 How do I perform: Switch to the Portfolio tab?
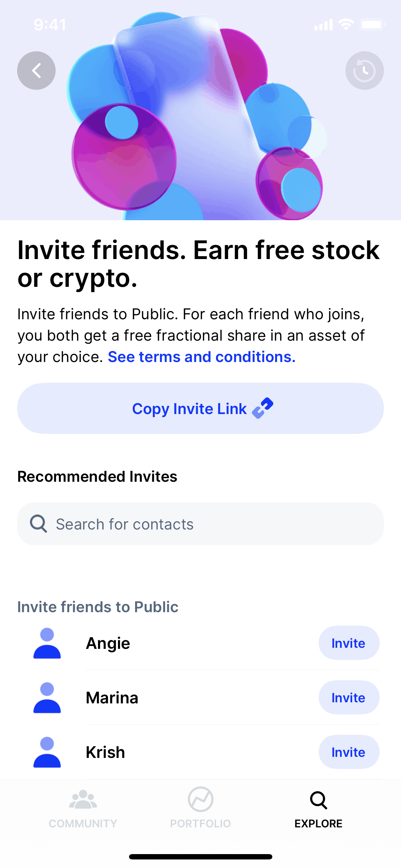(x=200, y=807)
